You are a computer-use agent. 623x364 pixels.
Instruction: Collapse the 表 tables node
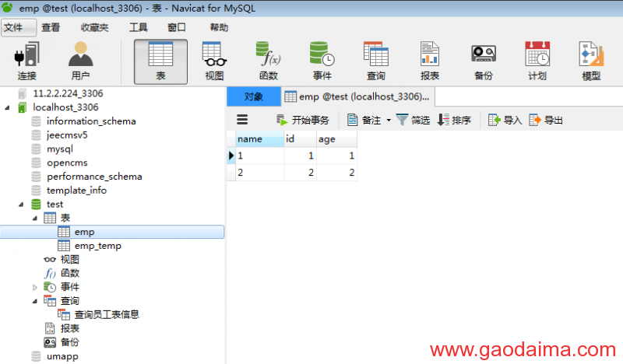(x=35, y=218)
